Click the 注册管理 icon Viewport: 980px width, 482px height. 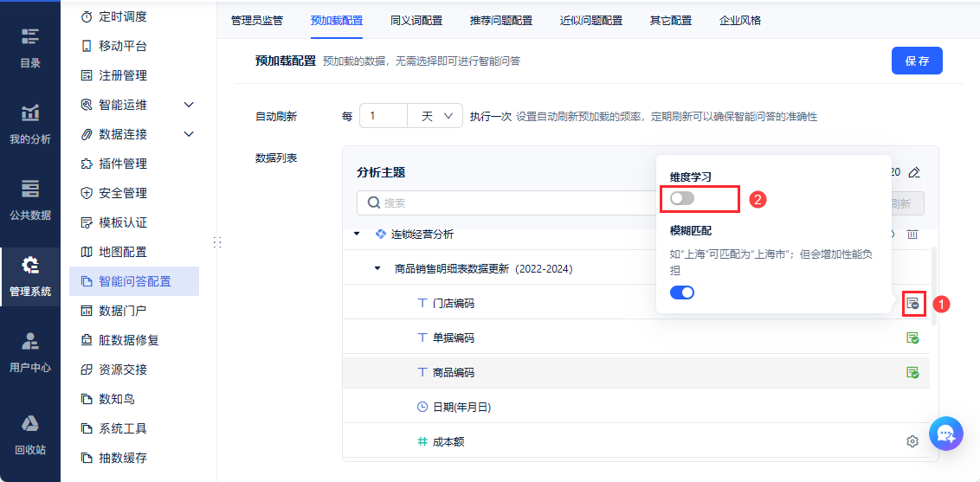coord(87,75)
